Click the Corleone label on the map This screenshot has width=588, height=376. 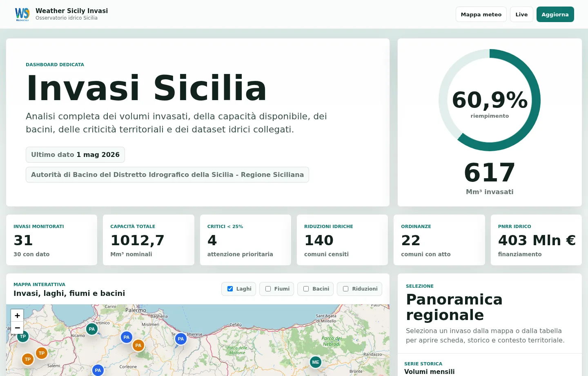pyautogui.click(x=128, y=367)
